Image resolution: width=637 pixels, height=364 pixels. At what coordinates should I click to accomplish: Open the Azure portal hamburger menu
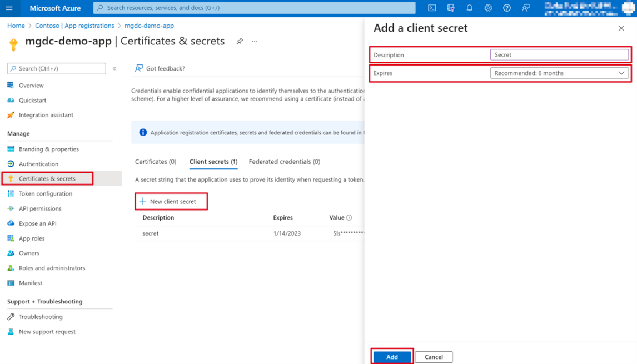point(8,8)
